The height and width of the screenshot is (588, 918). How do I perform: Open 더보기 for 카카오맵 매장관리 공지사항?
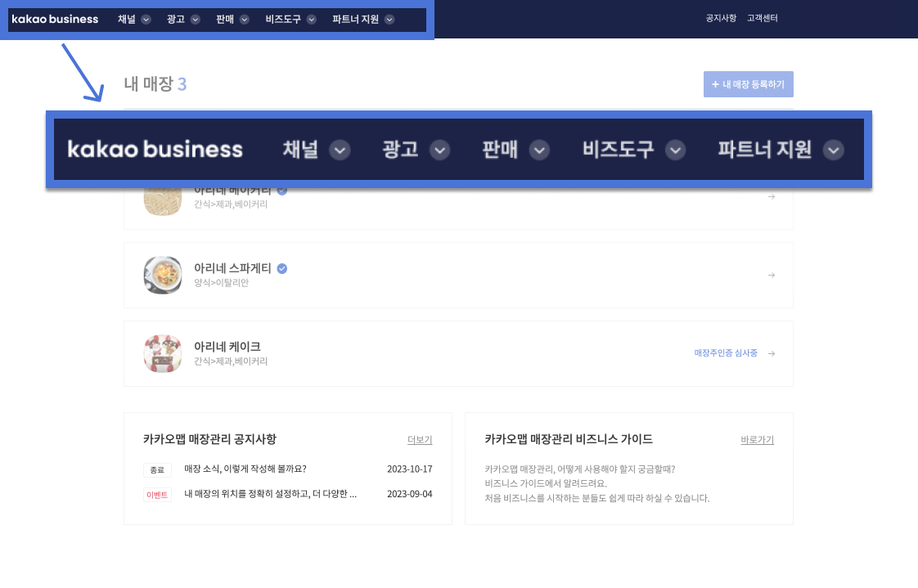pyautogui.click(x=420, y=440)
